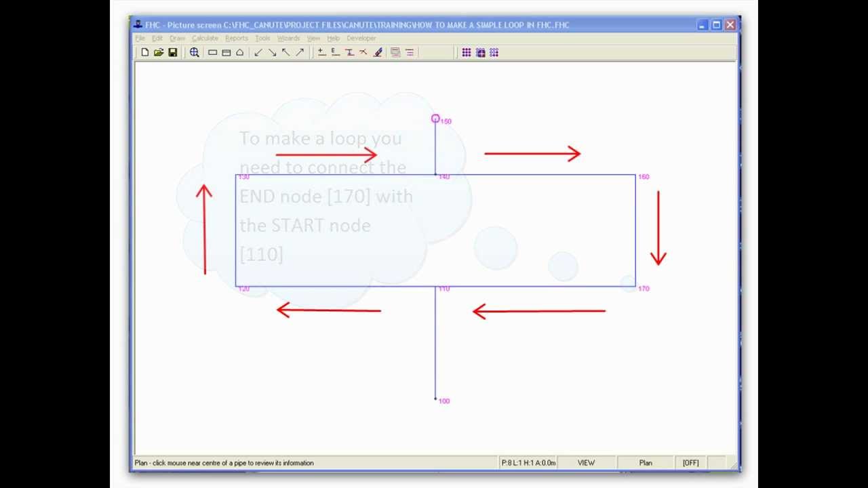Click pipe node 100 endpoint
The height and width of the screenshot is (488, 868).
[x=435, y=399]
